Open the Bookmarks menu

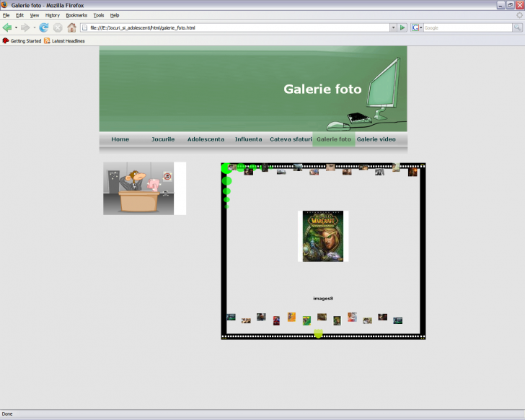[76, 15]
